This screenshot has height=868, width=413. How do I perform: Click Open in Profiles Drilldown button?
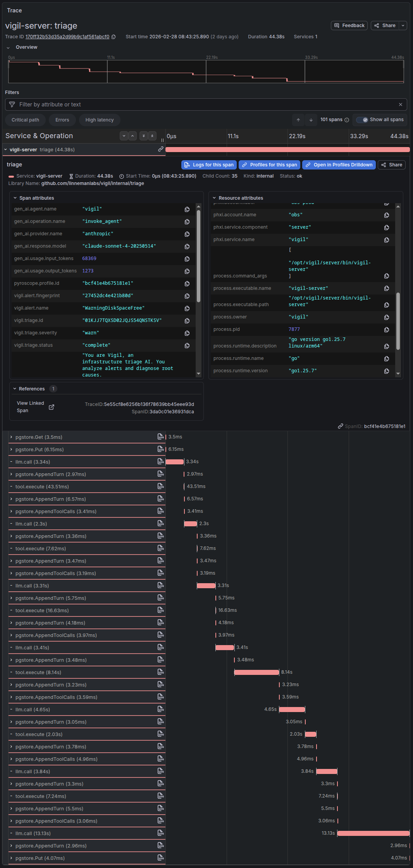pos(339,165)
